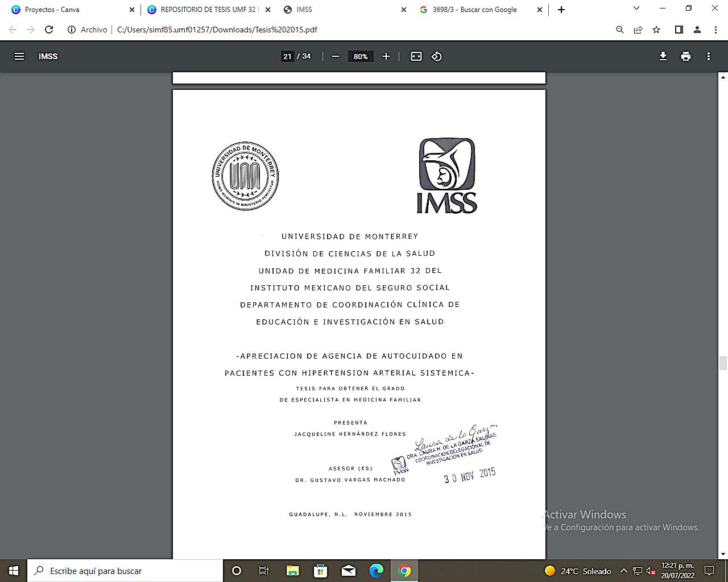This screenshot has width=728, height=582.
Task: Open Cortana circle icon in taskbar
Action: [x=237, y=571]
